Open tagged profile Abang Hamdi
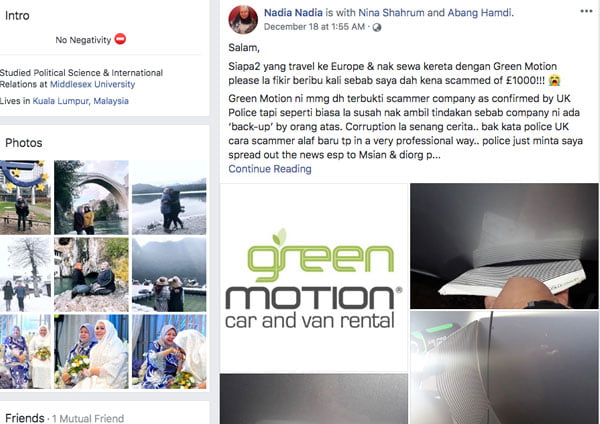 tap(479, 13)
